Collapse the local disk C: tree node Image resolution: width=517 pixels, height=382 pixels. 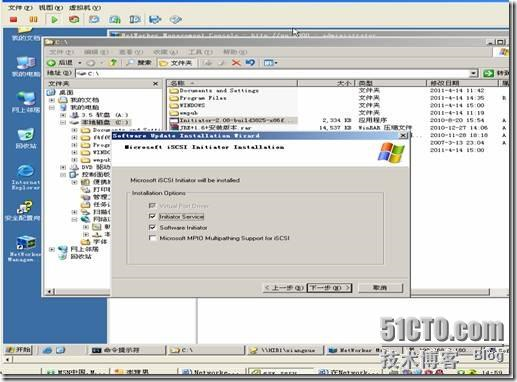coord(63,122)
